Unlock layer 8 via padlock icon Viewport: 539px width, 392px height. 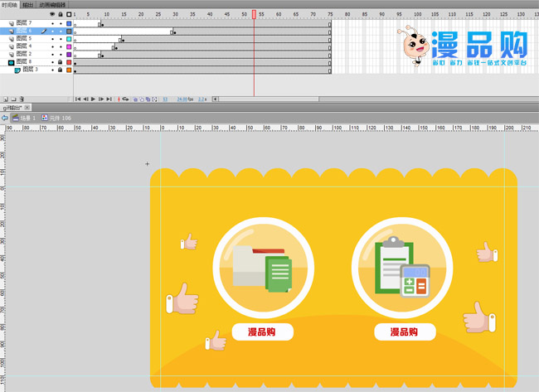tap(61, 62)
